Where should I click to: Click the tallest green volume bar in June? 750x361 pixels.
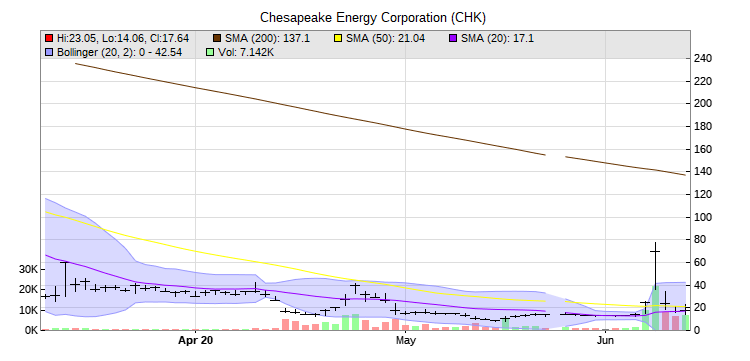click(655, 308)
